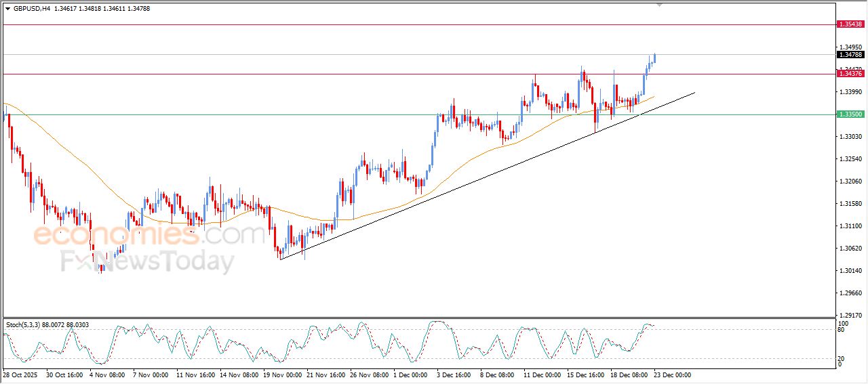Click the 1.29170 value on price axis
Screen dimensions: 868x384
[x=850, y=316]
